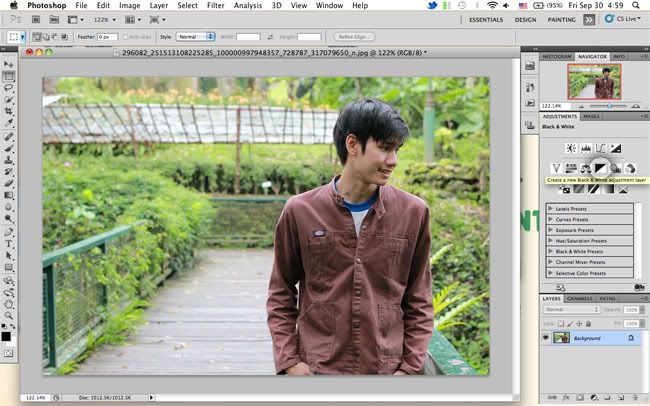
Task: Select the Gradient tool
Action: click(8, 194)
